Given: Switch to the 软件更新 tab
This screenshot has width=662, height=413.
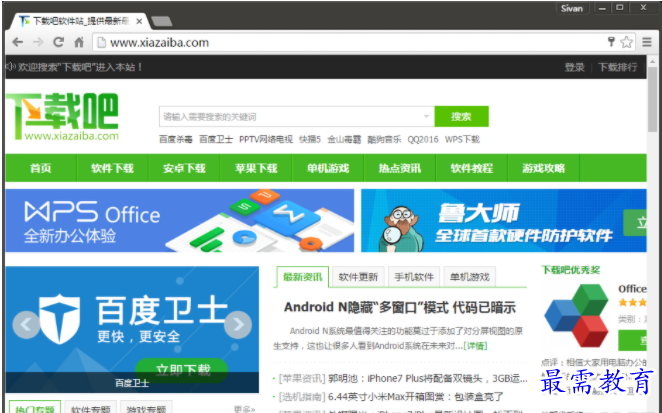Looking at the screenshot, I should pyautogui.click(x=358, y=277).
